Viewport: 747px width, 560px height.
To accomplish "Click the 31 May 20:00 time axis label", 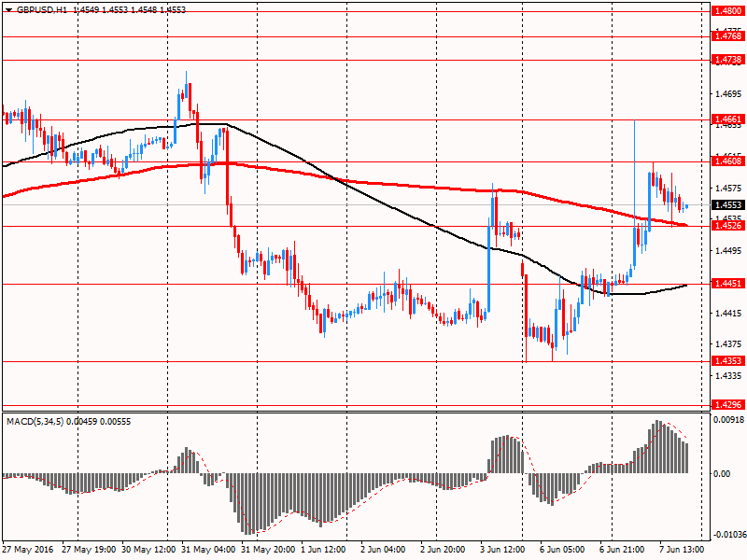I will click(268, 550).
